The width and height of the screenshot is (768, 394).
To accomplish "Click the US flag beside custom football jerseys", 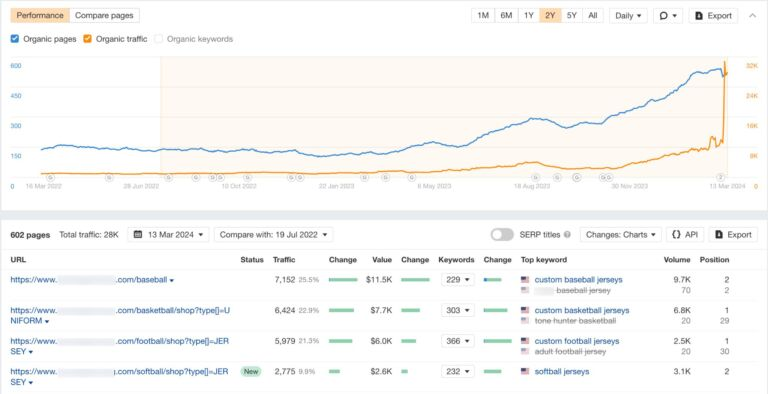I will click(525, 341).
